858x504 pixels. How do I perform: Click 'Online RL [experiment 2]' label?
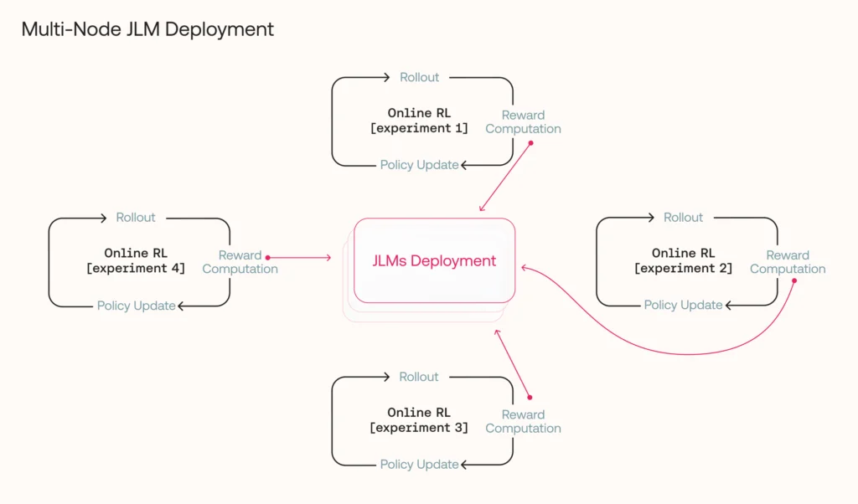coord(683,260)
